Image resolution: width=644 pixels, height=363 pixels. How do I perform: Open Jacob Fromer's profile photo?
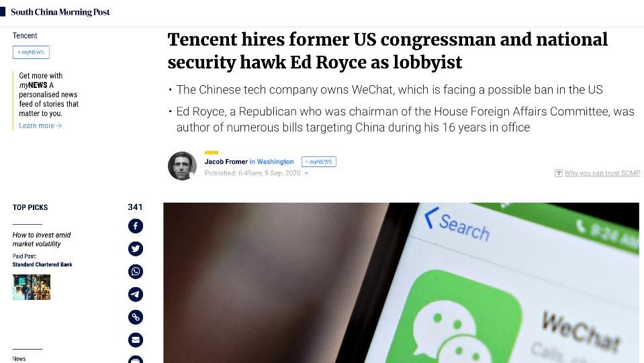tap(183, 166)
